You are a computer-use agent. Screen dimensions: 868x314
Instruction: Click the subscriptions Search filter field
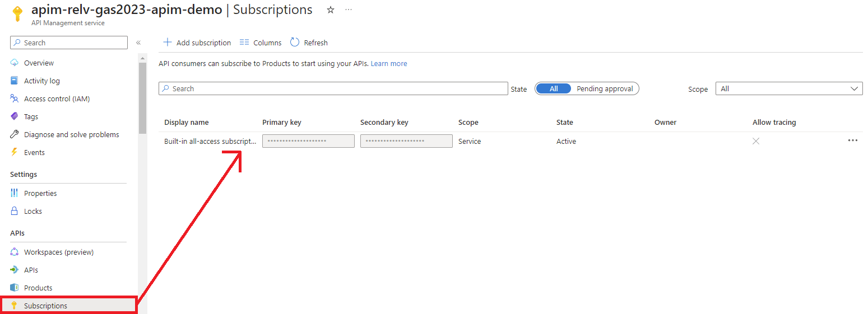(x=333, y=88)
